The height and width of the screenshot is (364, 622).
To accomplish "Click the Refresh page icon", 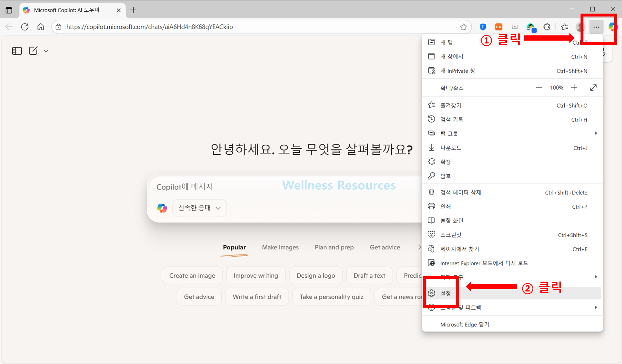I will point(25,27).
